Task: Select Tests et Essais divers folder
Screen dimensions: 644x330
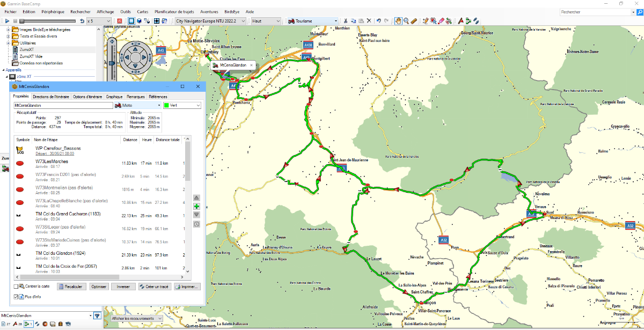Action: [x=38, y=36]
